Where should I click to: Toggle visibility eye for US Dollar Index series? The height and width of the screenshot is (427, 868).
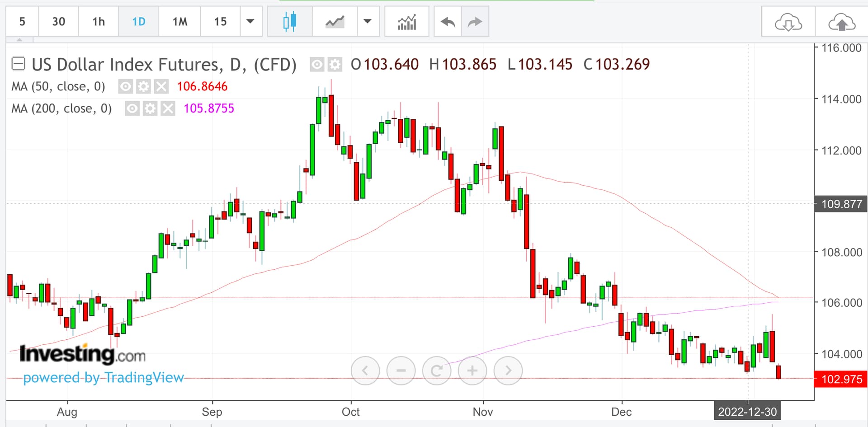pyautogui.click(x=317, y=65)
